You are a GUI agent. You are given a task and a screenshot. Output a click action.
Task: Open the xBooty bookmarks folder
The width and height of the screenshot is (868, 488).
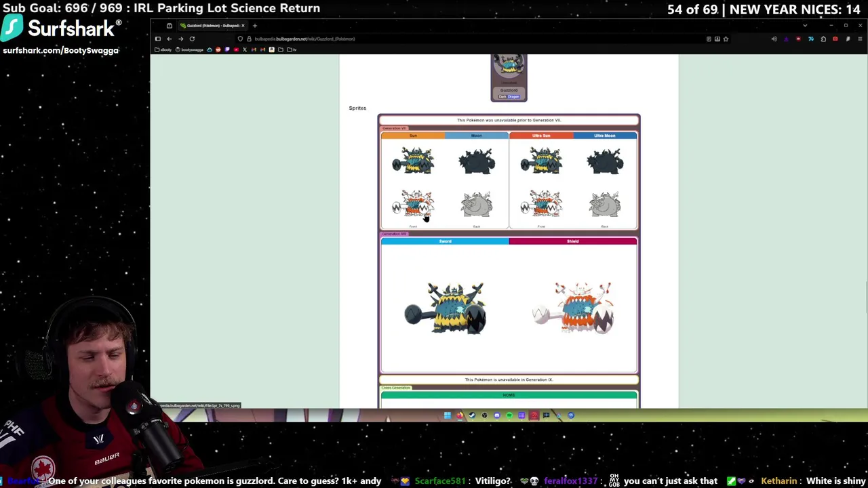pyautogui.click(x=163, y=49)
